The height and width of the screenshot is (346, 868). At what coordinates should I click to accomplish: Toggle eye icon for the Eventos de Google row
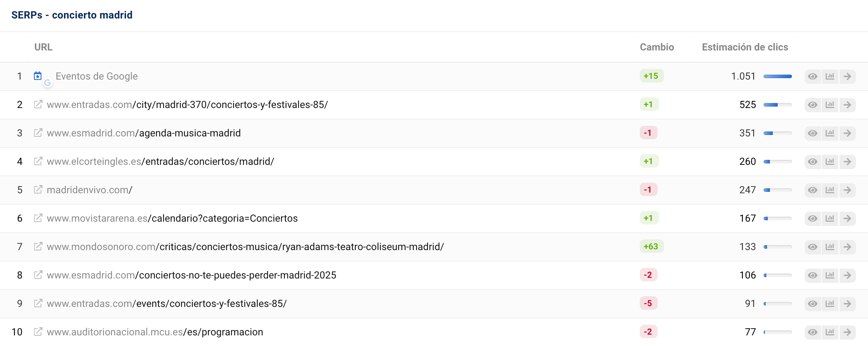[x=813, y=76]
